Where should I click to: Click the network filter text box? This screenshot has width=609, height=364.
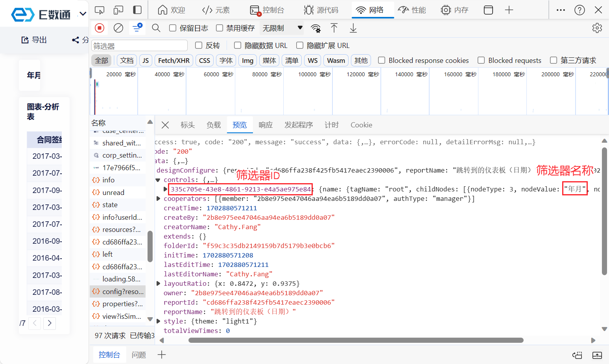[139, 46]
